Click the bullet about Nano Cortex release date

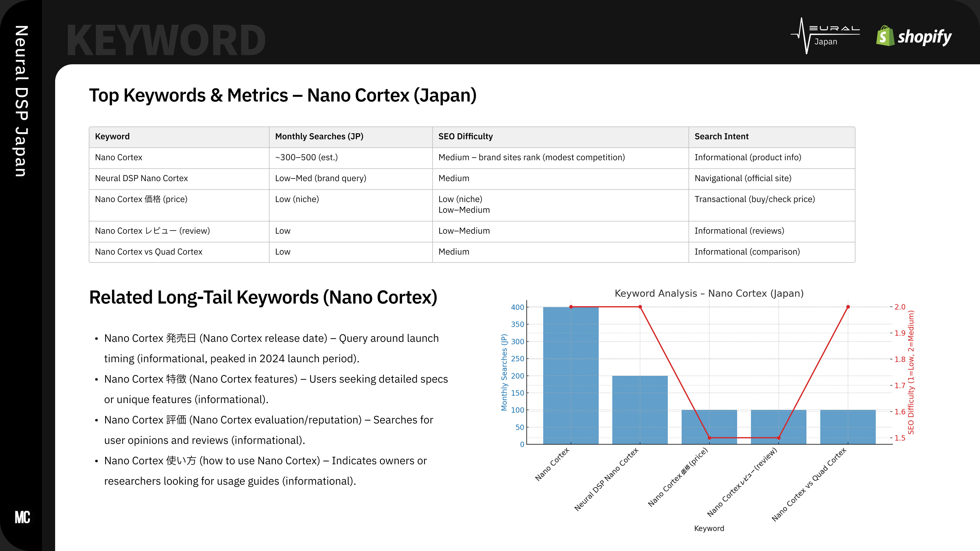(x=271, y=348)
